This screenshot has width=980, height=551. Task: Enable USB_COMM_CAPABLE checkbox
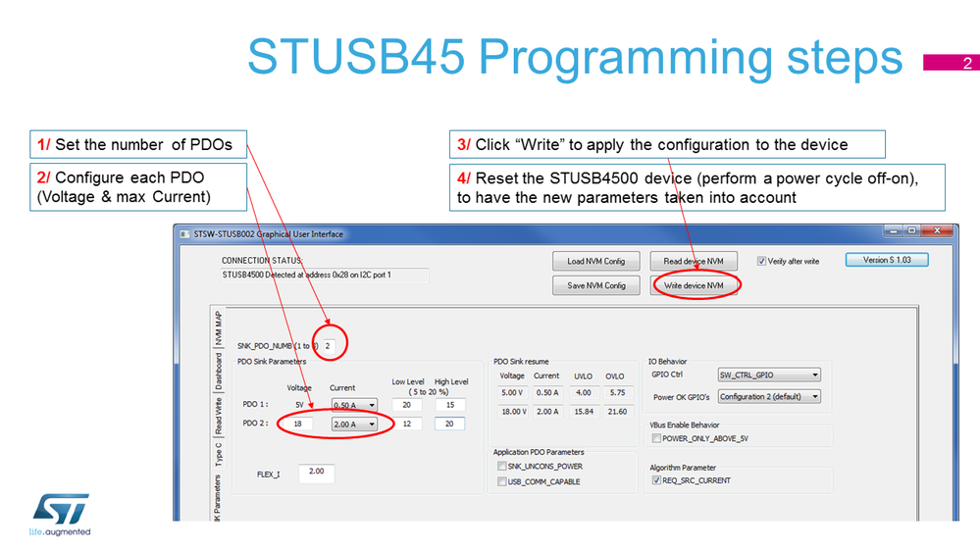[x=501, y=481]
